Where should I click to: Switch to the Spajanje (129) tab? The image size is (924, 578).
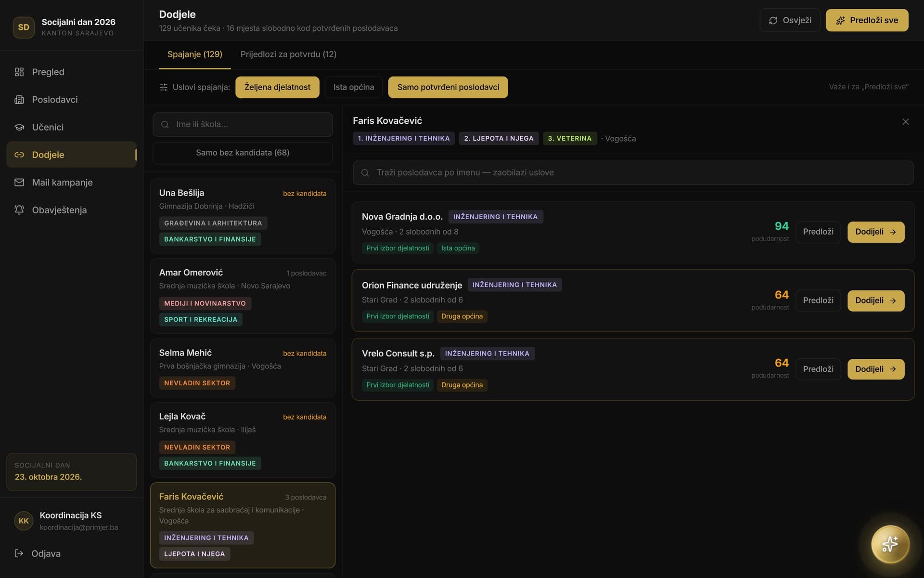pos(195,54)
